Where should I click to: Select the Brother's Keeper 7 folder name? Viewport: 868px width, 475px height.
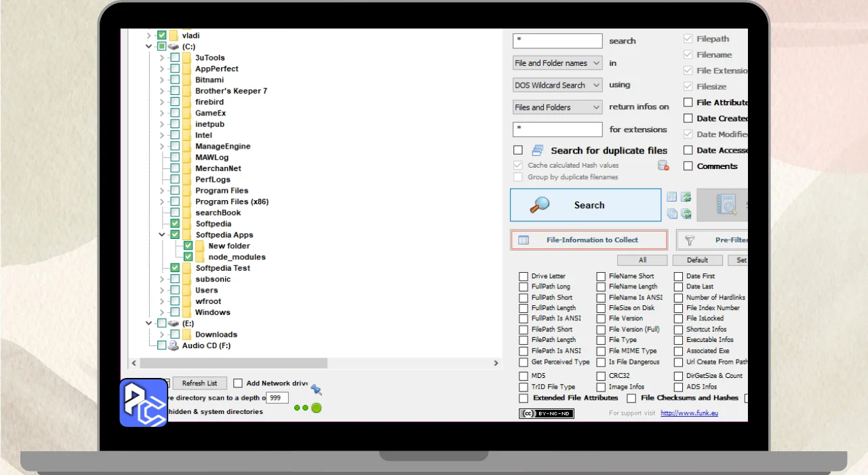(x=231, y=91)
